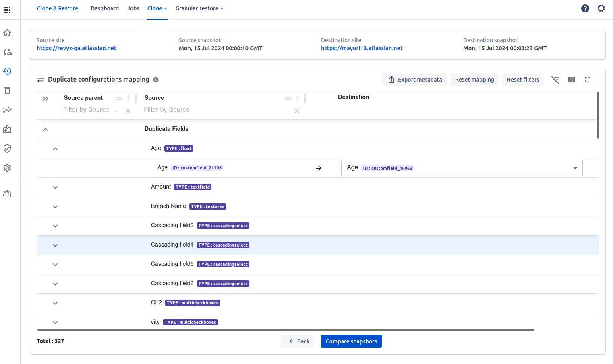
Task: Click the clear filters funnel icon
Action: 555,80
